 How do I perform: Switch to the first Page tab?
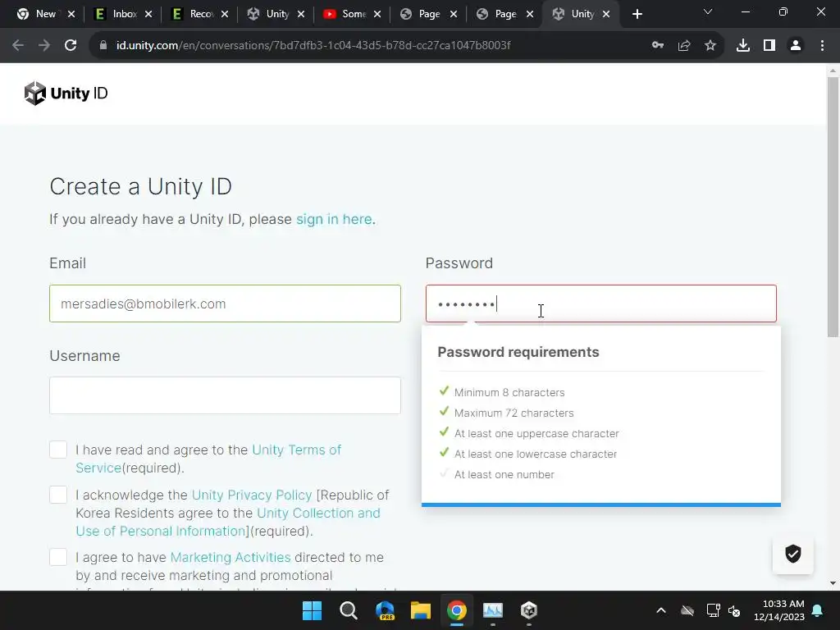[x=428, y=14]
